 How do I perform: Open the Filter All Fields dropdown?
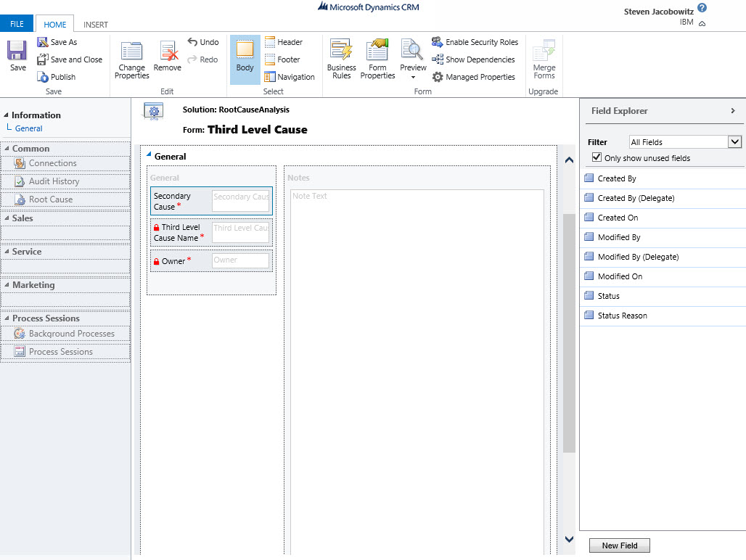pos(734,142)
